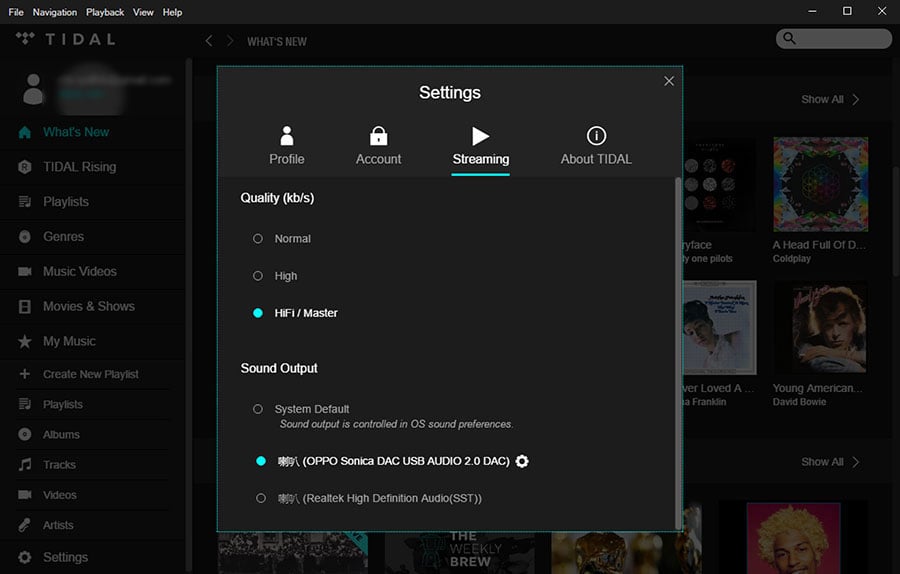Click the Coldplay artist name
Image resolution: width=900 pixels, height=574 pixels.
[792, 259]
